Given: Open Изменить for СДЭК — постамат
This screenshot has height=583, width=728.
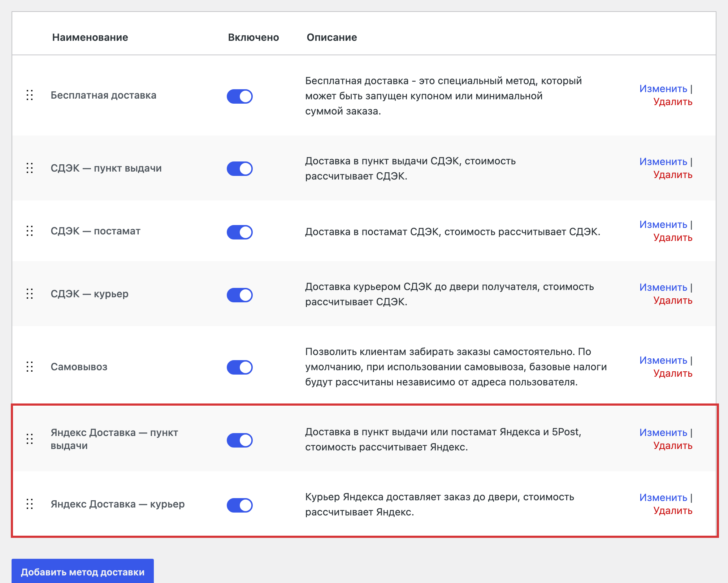Looking at the screenshot, I should (x=663, y=225).
